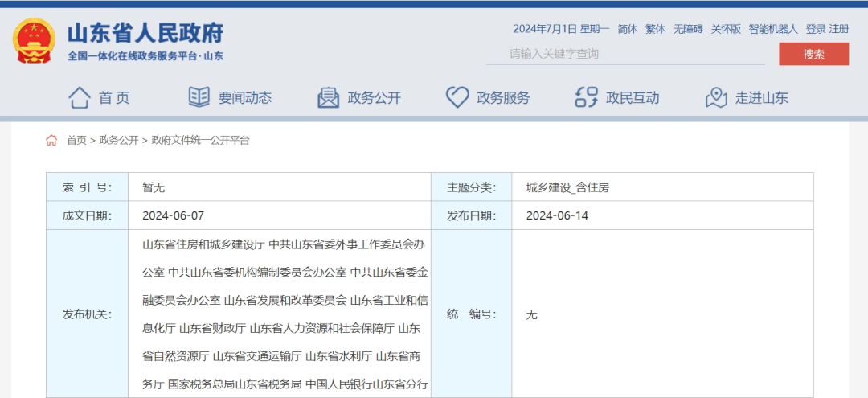Open the 注册 register link
Viewport: 868px width, 398px height.
(x=839, y=29)
